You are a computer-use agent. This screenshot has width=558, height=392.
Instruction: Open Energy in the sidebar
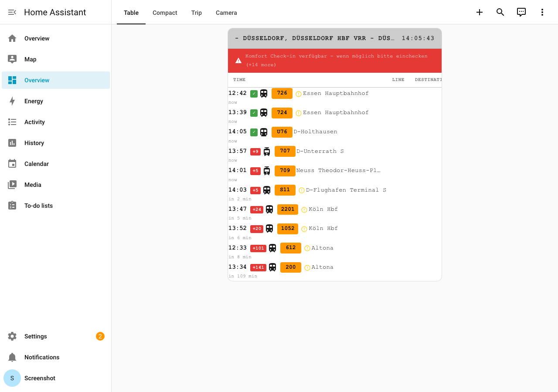[56, 101]
